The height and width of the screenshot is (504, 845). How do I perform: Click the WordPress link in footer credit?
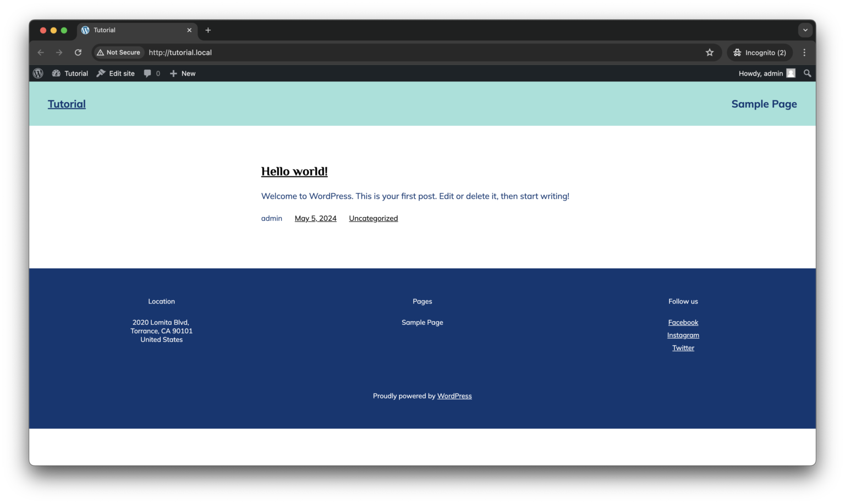point(454,396)
